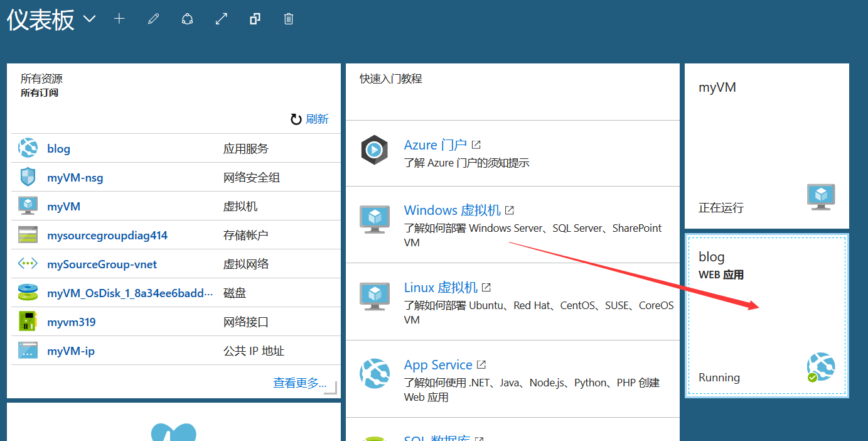868x441 pixels.
Task: Click the 公共 IP 地址 type text
Action: pyautogui.click(x=254, y=351)
